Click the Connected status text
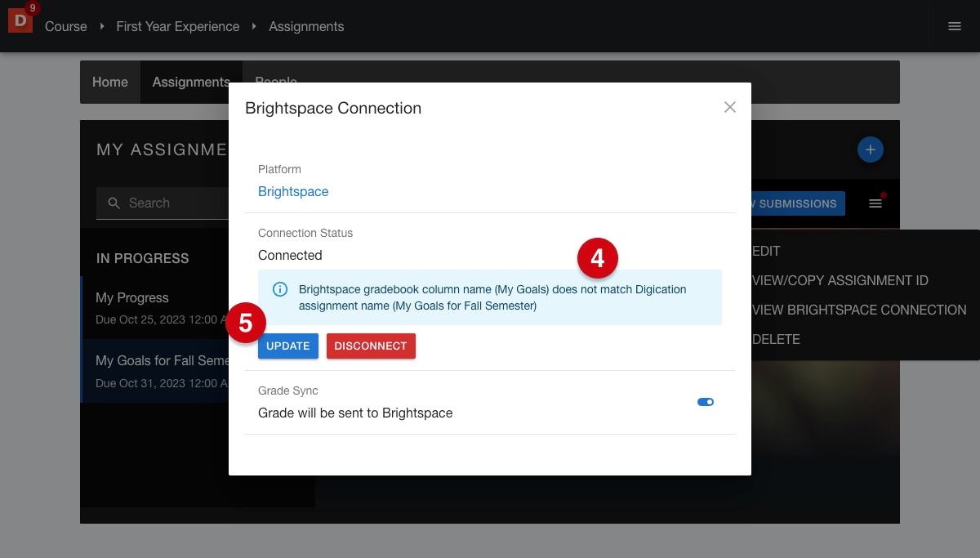The image size is (980, 558). (x=290, y=255)
